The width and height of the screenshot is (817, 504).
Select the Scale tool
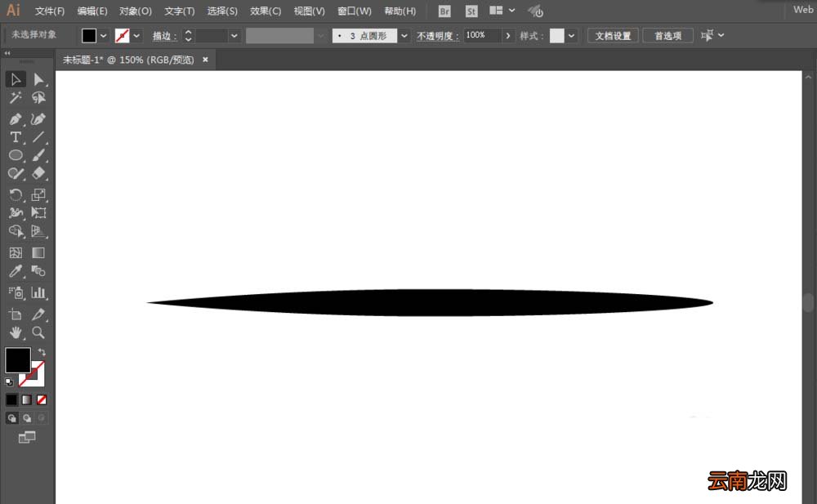click(38, 195)
